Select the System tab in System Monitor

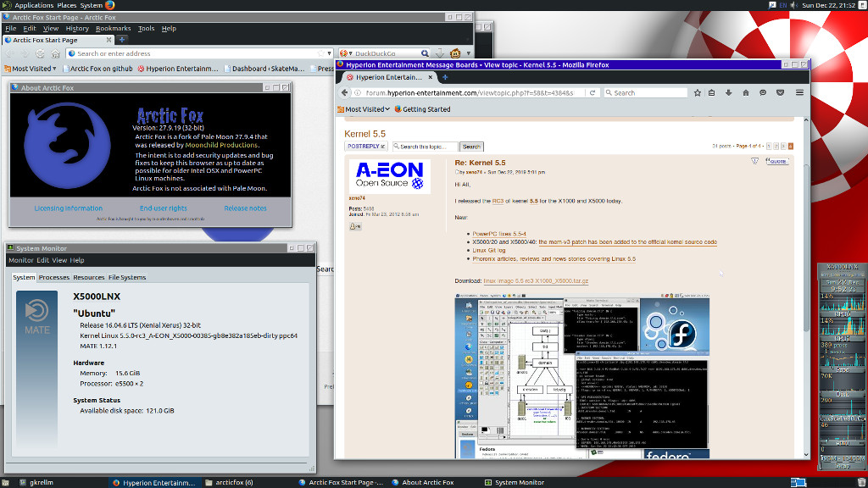(x=24, y=277)
